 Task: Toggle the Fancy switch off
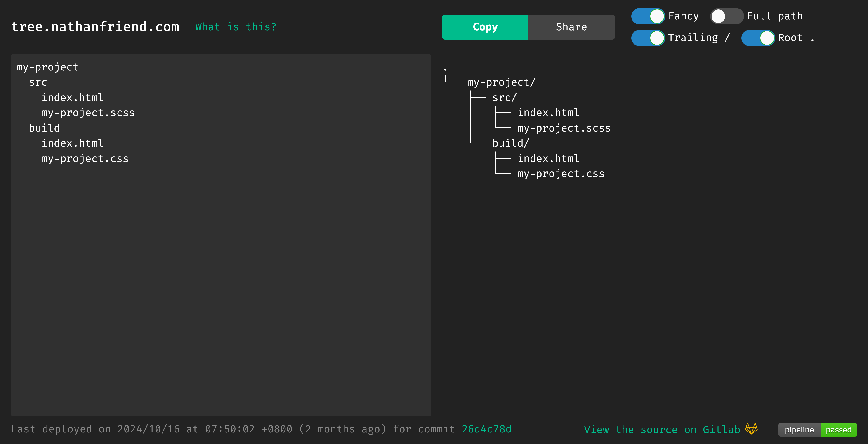648,16
